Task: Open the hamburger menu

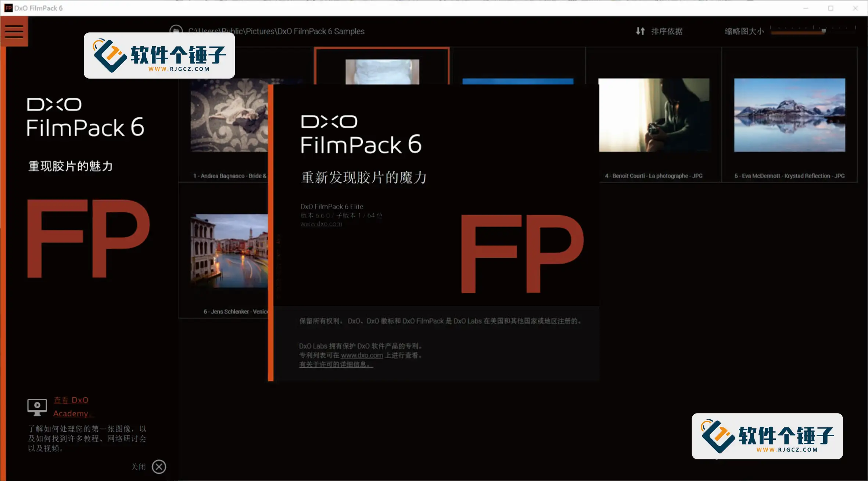Action: (14, 31)
